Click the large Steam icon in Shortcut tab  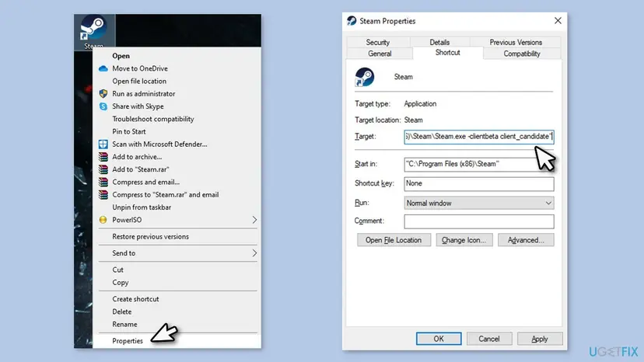[364, 77]
